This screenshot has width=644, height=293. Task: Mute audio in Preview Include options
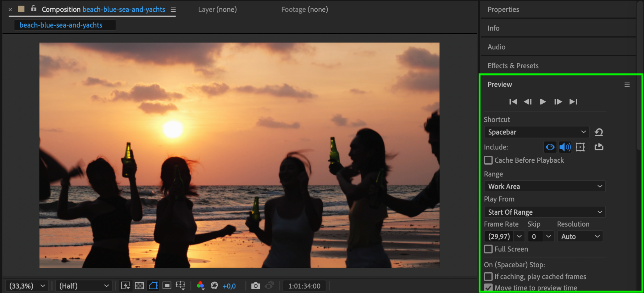(565, 147)
